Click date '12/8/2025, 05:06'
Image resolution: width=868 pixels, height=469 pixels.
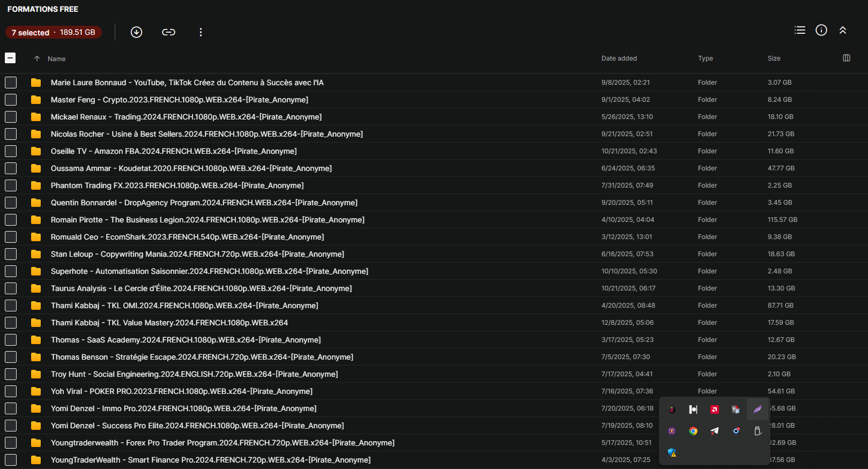tap(628, 323)
